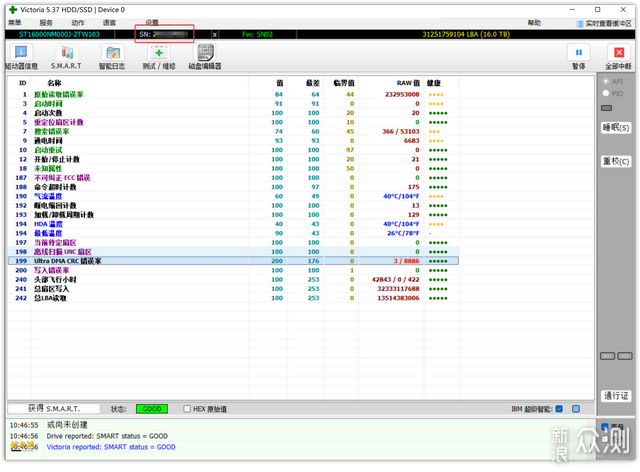
Task: Select attribute 3 启动时间 row
Action: (x=233, y=104)
